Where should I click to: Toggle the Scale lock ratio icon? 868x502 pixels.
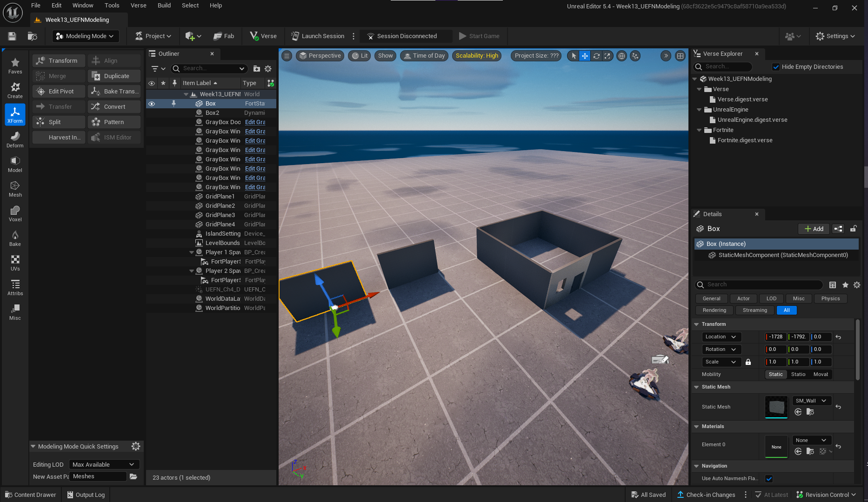[748, 362]
